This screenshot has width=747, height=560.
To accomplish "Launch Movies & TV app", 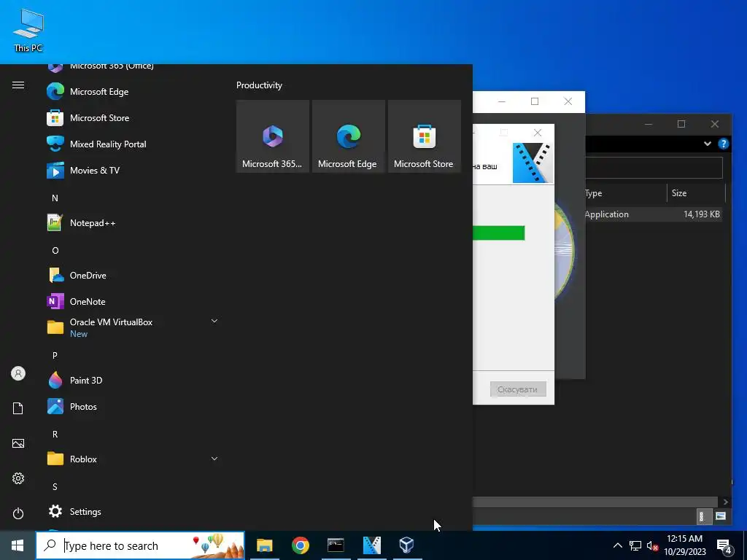I will (94, 170).
